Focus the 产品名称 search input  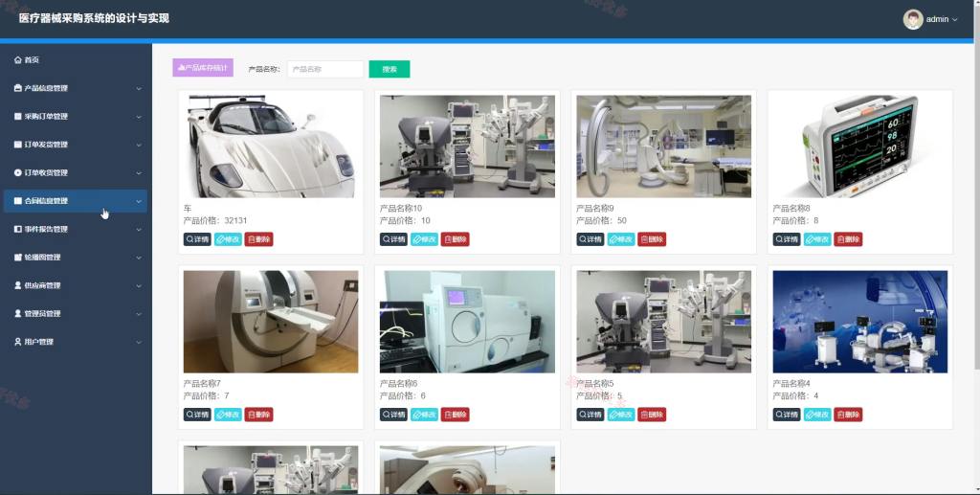tap(325, 69)
